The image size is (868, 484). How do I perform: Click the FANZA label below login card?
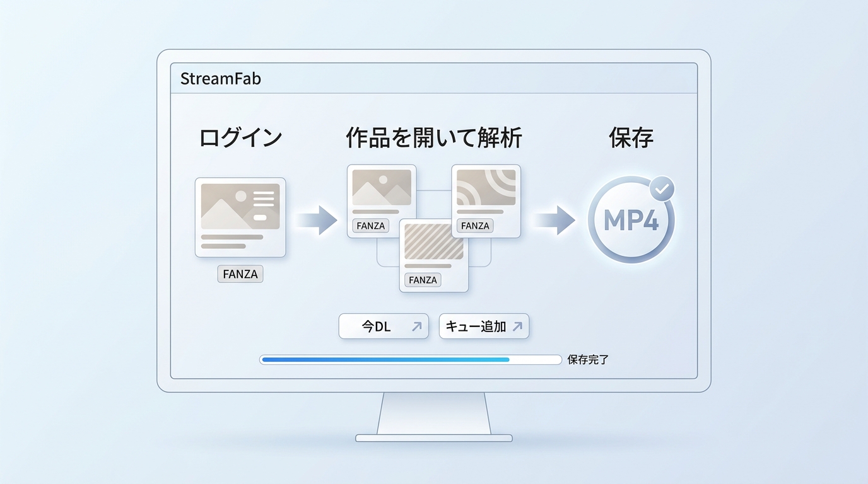pyautogui.click(x=240, y=274)
